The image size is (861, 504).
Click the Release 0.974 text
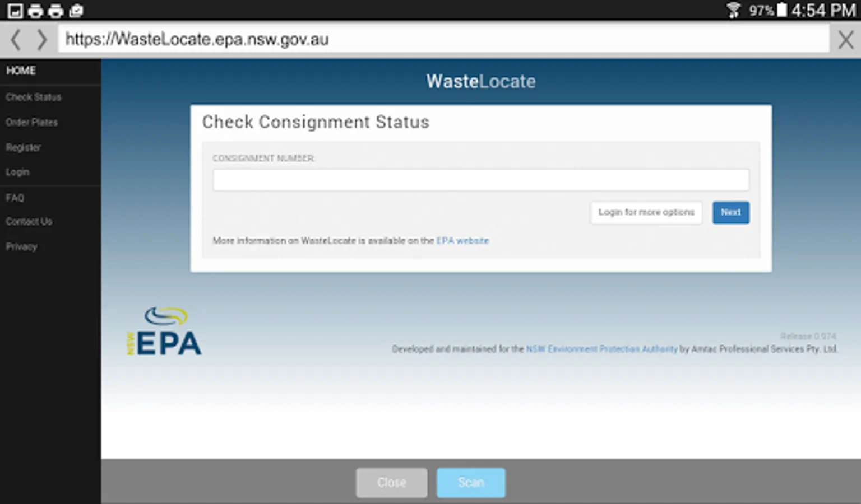(x=808, y=336)
